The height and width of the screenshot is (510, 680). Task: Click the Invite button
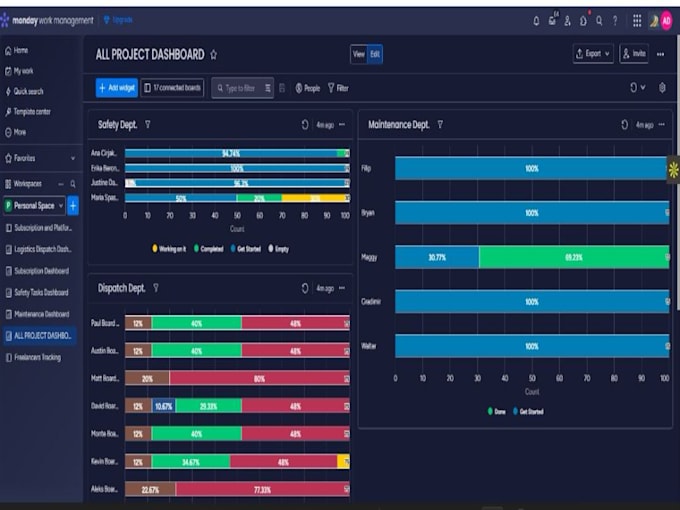click(x=634, y=54)
